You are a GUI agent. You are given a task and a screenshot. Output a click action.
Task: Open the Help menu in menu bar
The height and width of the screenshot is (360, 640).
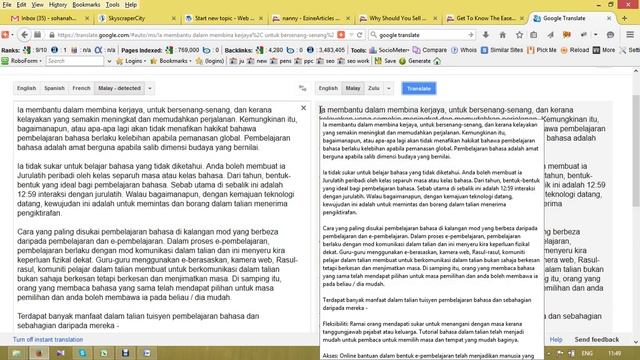[x=131, y=5]
